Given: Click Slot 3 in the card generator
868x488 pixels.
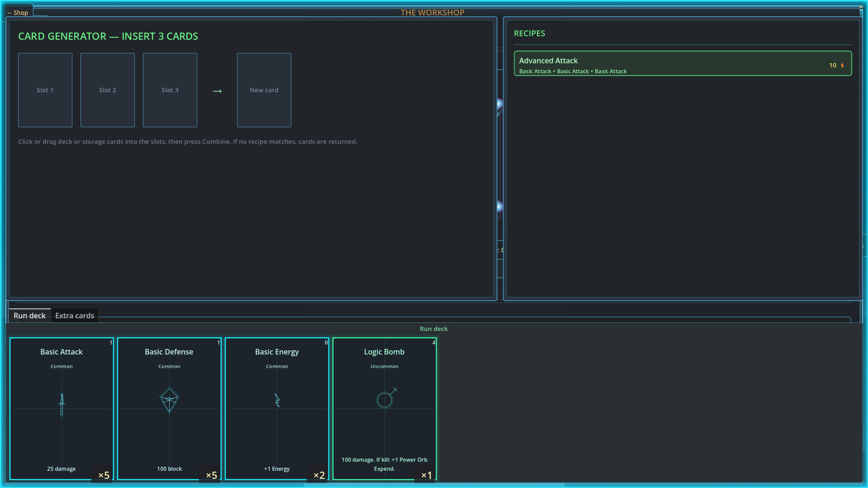Looking at the screenshot, I should [x=170, y=90].
